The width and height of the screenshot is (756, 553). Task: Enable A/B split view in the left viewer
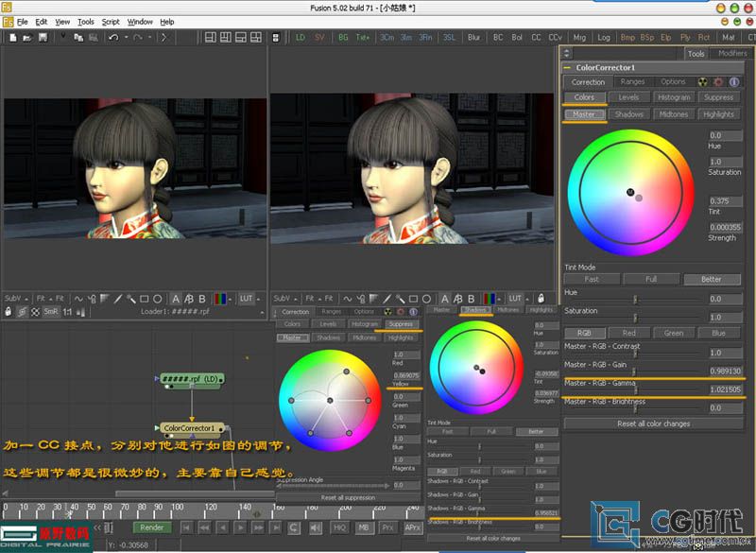(x=189, y=299)
